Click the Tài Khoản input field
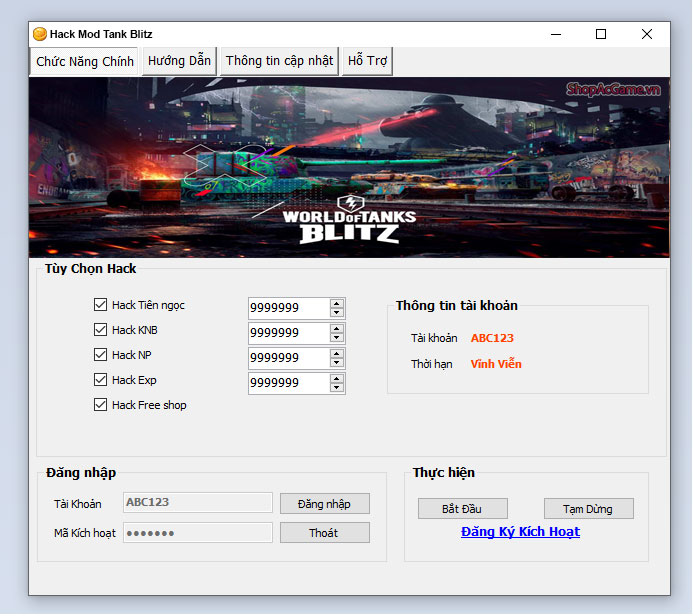Viewport: 693px width, 616px height. click(198, 502)
